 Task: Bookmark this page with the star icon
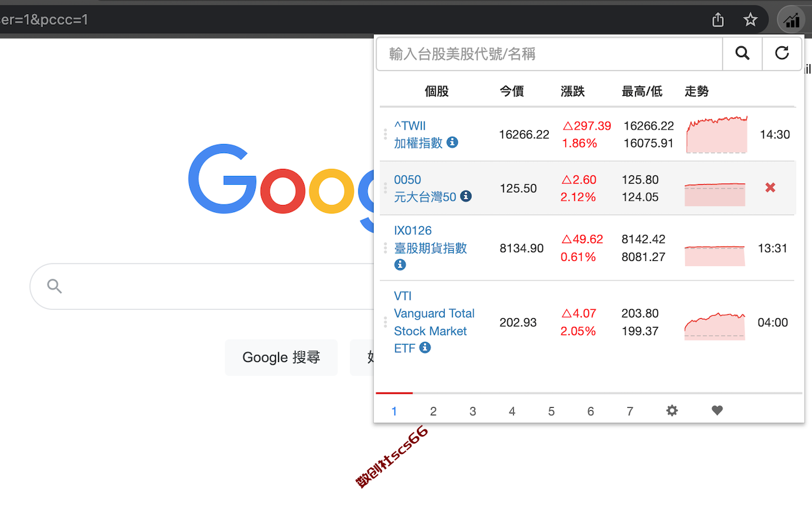click(x=750, y=20)
